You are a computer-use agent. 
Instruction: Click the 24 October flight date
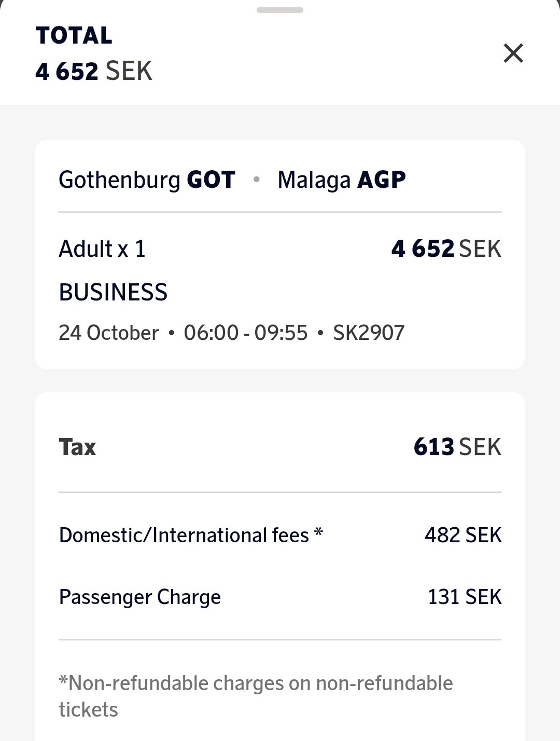[x=108, y=333]
